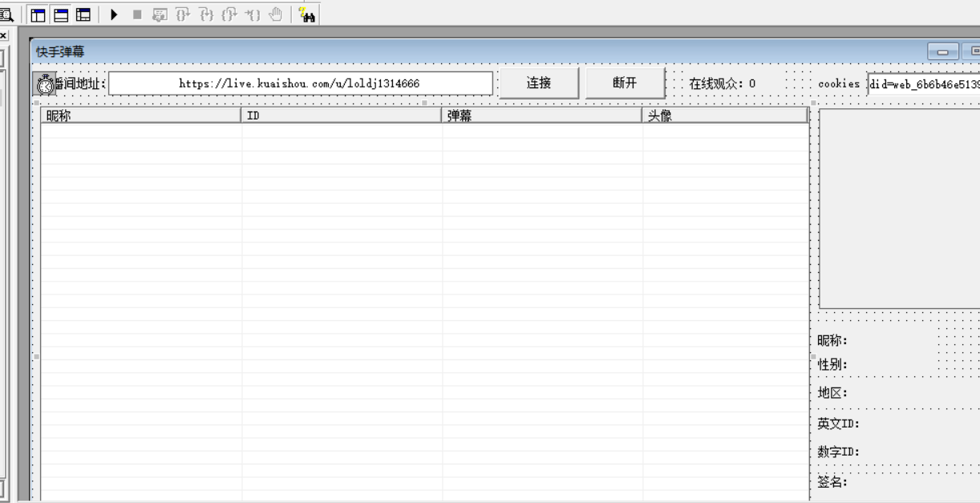This screenshot has height=503, width=980.
Task: Click the 断开 button
Action: (625, 83)
